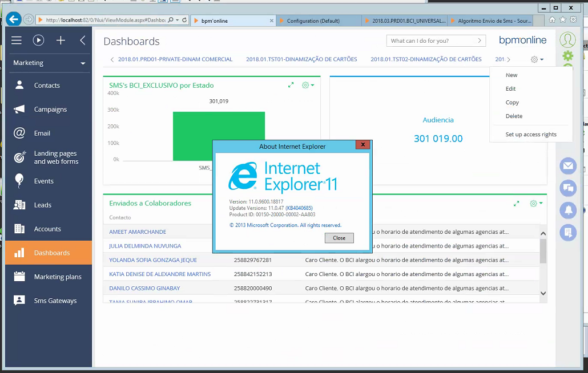This screenshot has width=588, height=373.
Task: Click the browser address bar URL
Action: point(106,20)
